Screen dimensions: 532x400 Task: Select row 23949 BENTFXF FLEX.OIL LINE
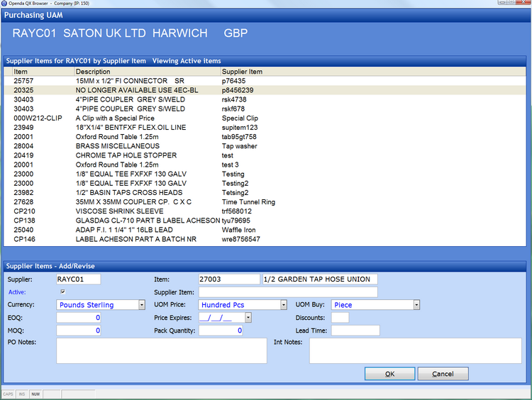click(265, 128)
